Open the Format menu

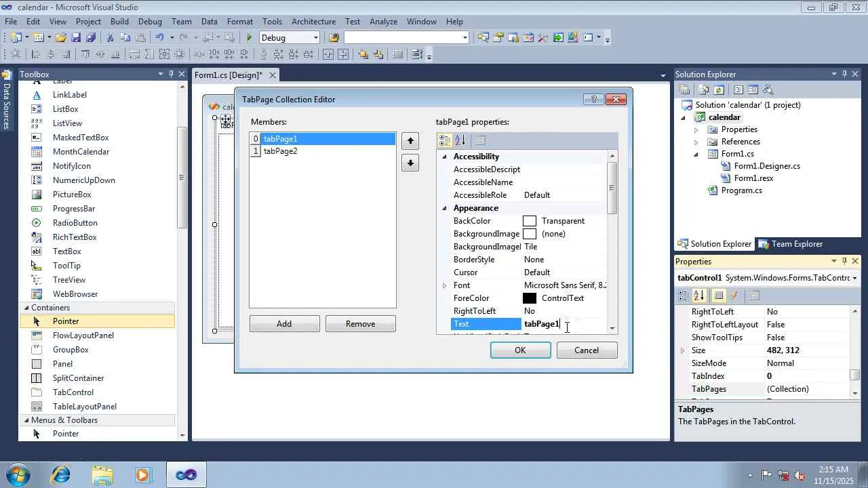(x=240, y=22)
